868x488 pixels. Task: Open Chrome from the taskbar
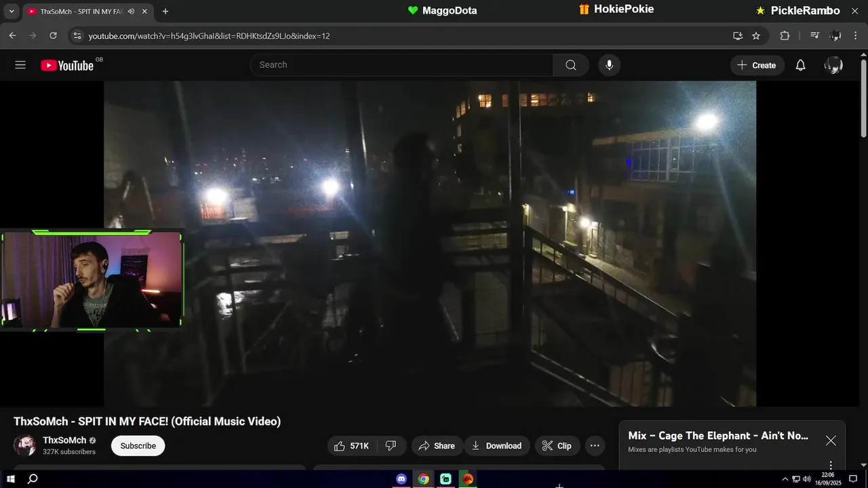click(x=423, y=479)
